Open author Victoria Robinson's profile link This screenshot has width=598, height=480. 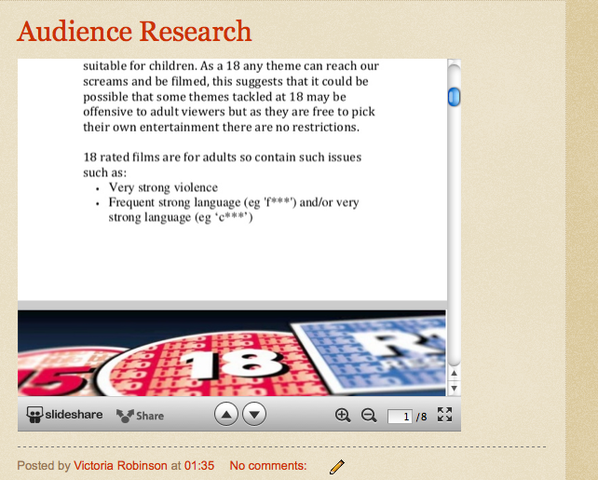coord(120,466)
